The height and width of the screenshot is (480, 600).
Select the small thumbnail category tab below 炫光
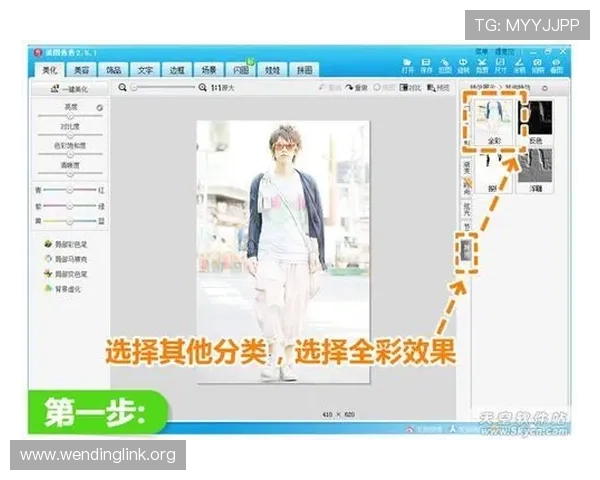pos(466,251)
